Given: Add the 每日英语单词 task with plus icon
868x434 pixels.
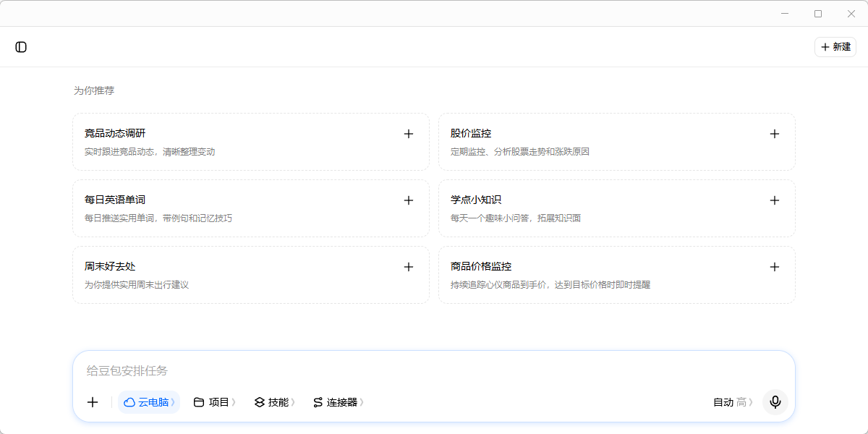Looking at the screenshot, I should click(x=409, y=200).
